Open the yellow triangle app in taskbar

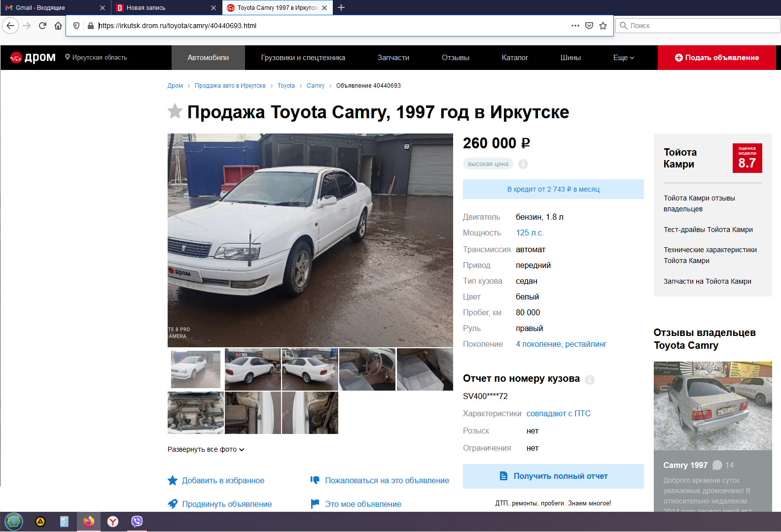click(40, 522)
